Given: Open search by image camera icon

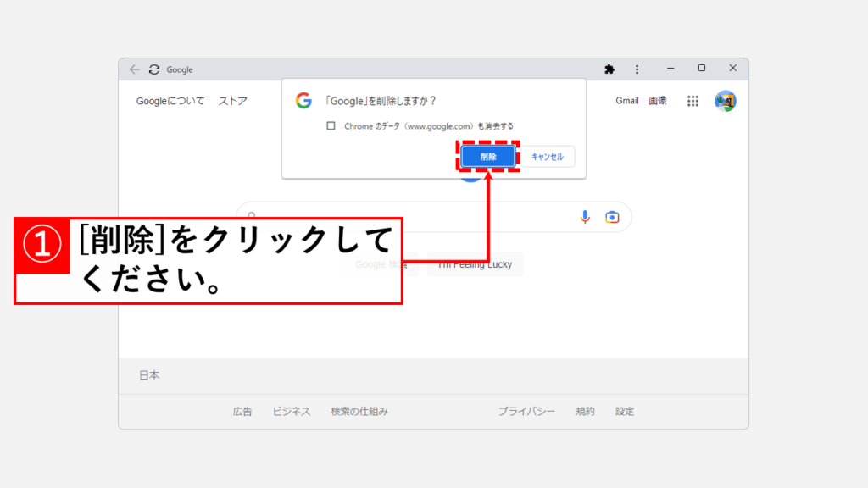Looking at the screenshot, I should click(612, 217).
